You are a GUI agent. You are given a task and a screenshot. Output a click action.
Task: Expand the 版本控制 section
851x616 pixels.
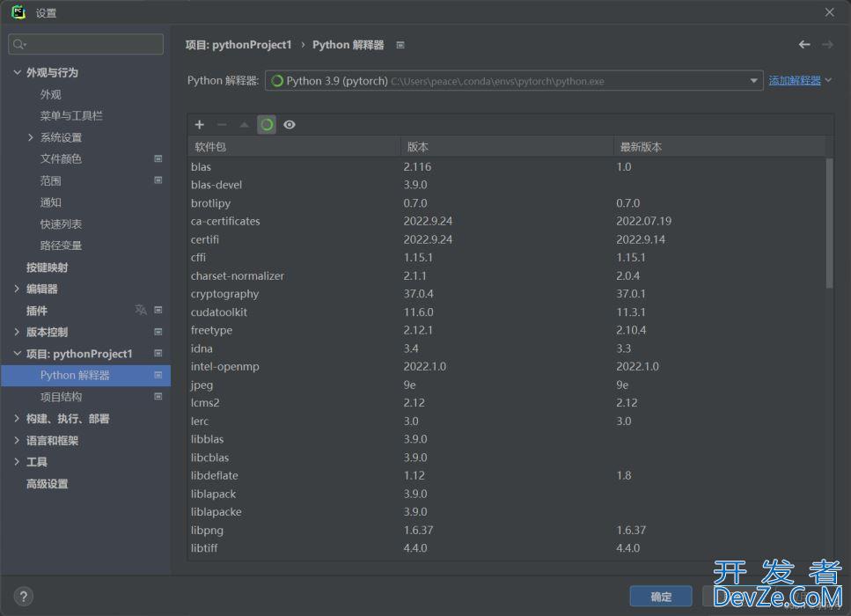pos(17,332)
